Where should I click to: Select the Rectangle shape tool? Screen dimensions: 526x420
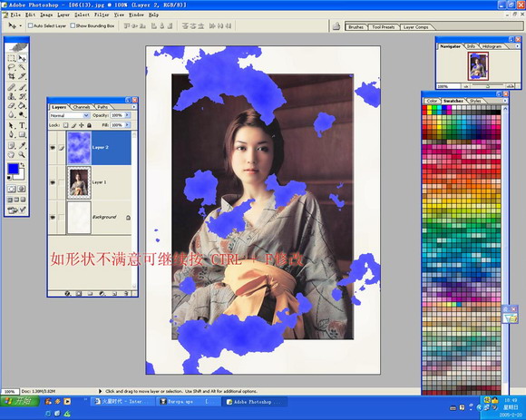(22, 134)
